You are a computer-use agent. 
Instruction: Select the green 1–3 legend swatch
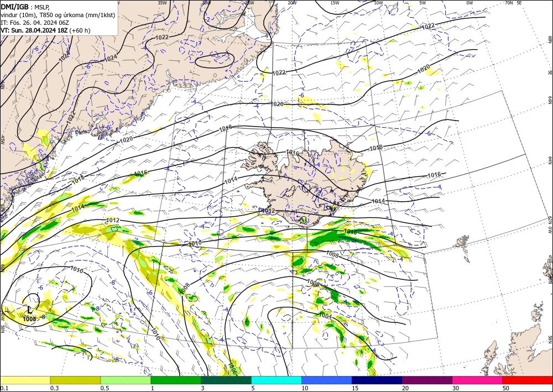click(x=176, y=380)
